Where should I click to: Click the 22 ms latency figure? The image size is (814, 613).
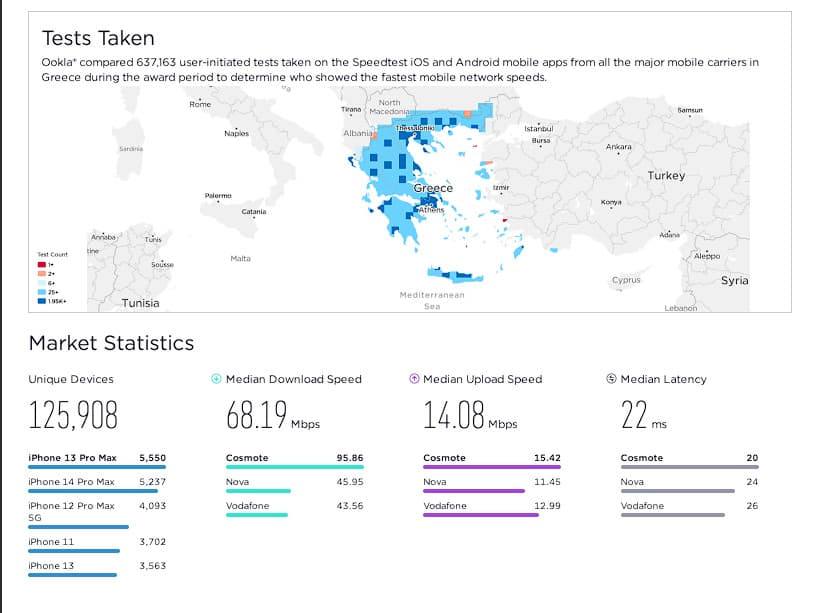[644, 415]
